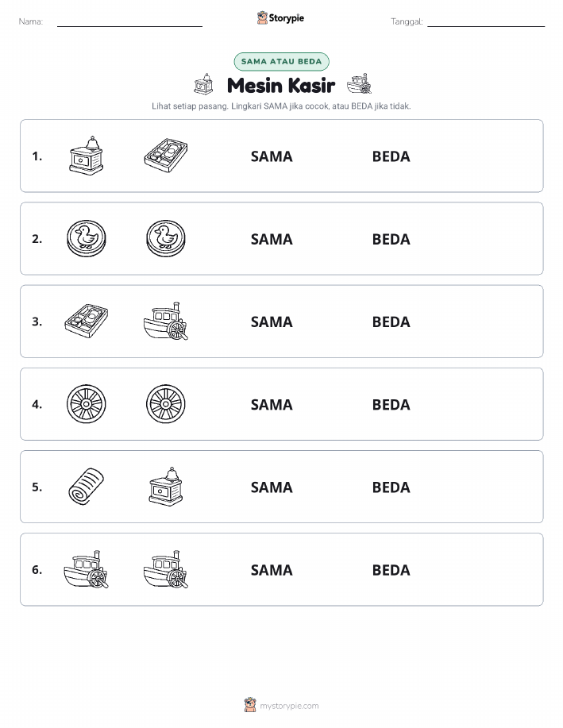Screen dimensions: 563x728
Task: Click the second steamboat in row 6
Action: (x=166, y=569)
